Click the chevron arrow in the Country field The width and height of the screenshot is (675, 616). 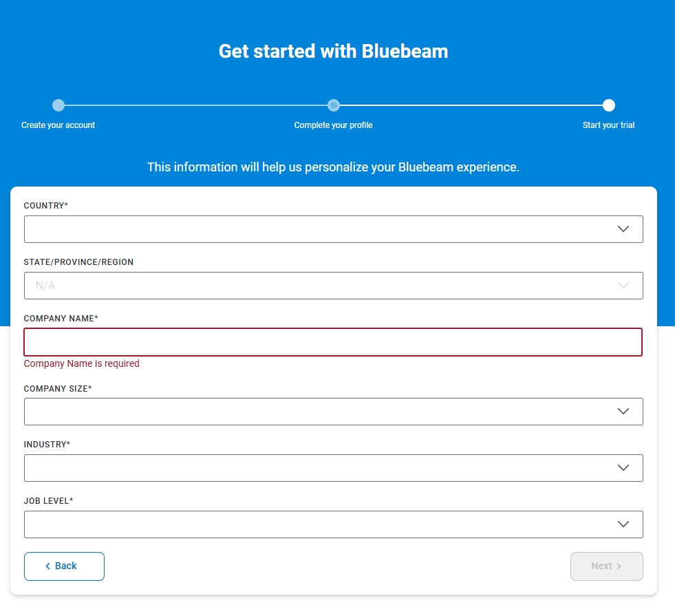623,229
